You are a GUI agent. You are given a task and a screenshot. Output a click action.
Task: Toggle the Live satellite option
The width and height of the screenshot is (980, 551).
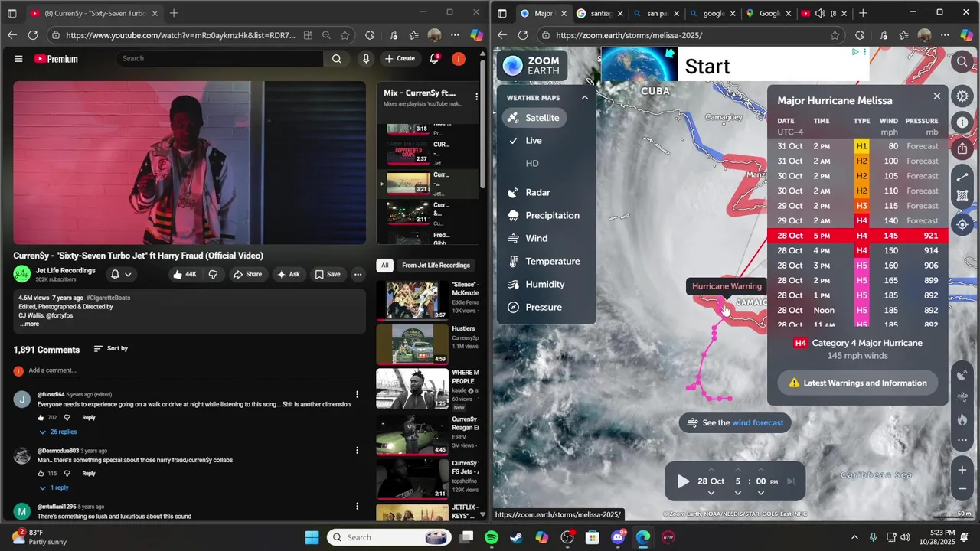pos(526,141)
